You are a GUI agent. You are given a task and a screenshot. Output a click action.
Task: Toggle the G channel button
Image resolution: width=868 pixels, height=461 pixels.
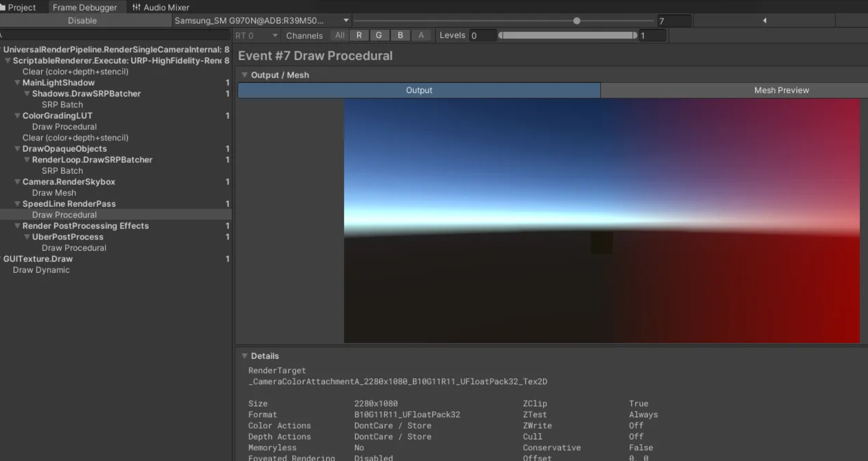tap(379, 35)
